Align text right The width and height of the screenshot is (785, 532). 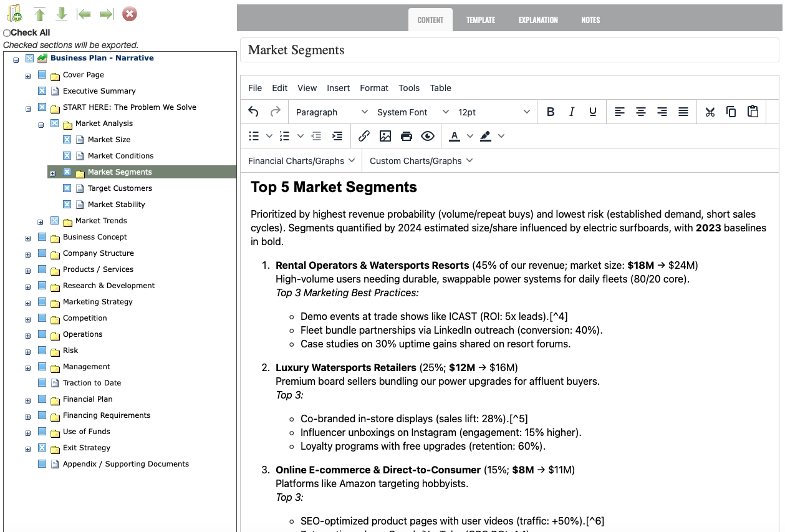pyautogui.click(x=662, y=112)
